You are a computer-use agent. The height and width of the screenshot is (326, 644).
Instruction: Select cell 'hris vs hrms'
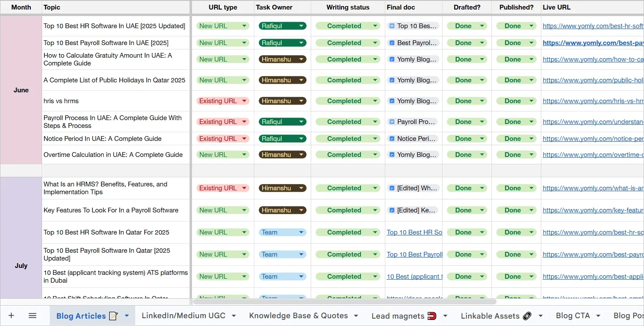[x=116, y=101]
